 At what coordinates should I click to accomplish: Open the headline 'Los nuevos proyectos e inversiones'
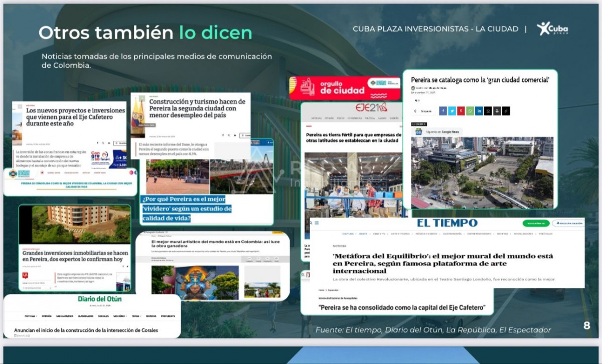coord(75,117)
